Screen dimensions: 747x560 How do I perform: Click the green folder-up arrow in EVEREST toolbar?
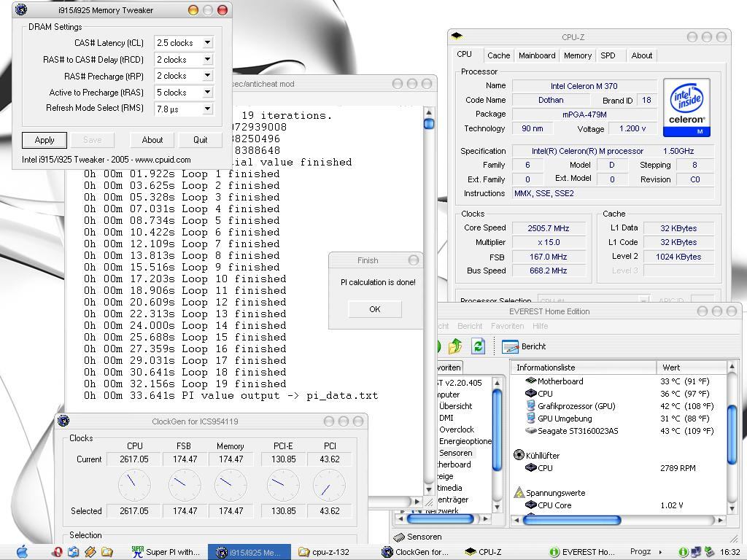(455, 346)
